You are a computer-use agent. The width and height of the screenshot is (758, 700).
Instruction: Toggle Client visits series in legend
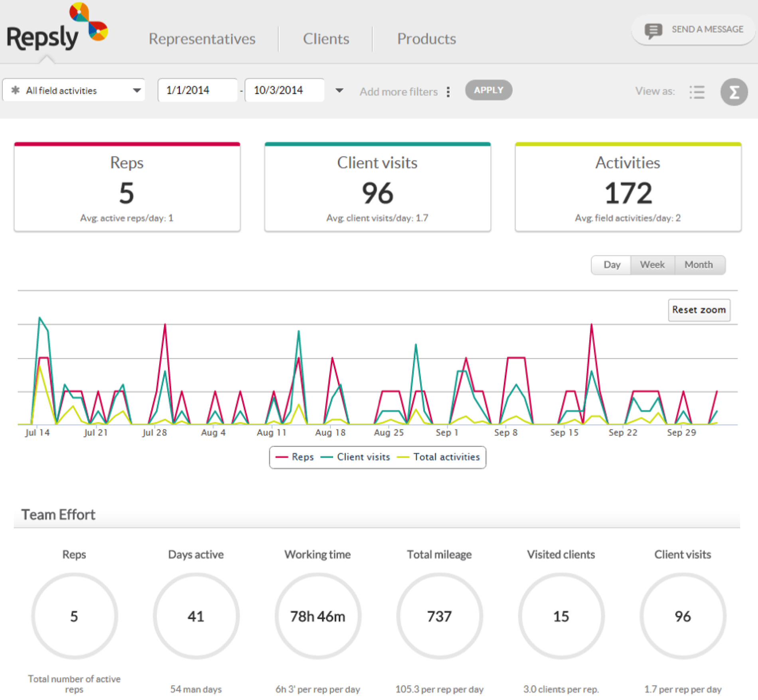(x=355, y=457)
